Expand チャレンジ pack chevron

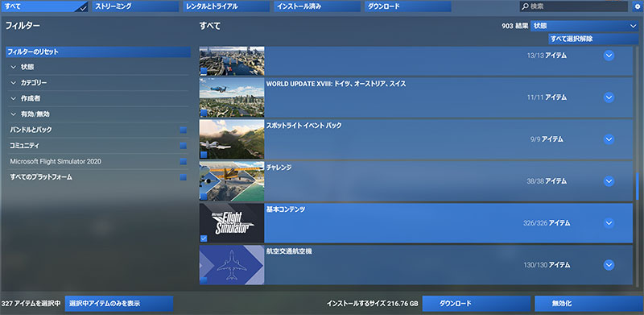point(609,181)
